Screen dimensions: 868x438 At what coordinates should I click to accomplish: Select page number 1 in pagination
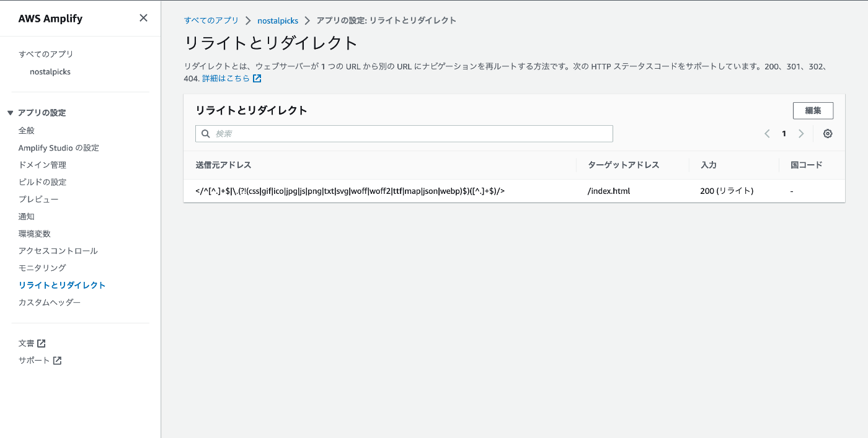784,134
